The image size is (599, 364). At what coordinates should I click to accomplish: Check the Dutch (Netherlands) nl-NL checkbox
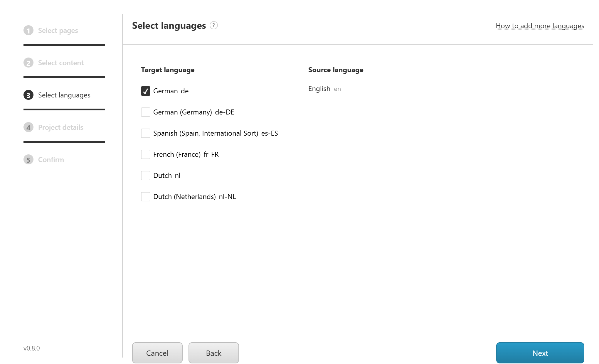click(146, 197)
